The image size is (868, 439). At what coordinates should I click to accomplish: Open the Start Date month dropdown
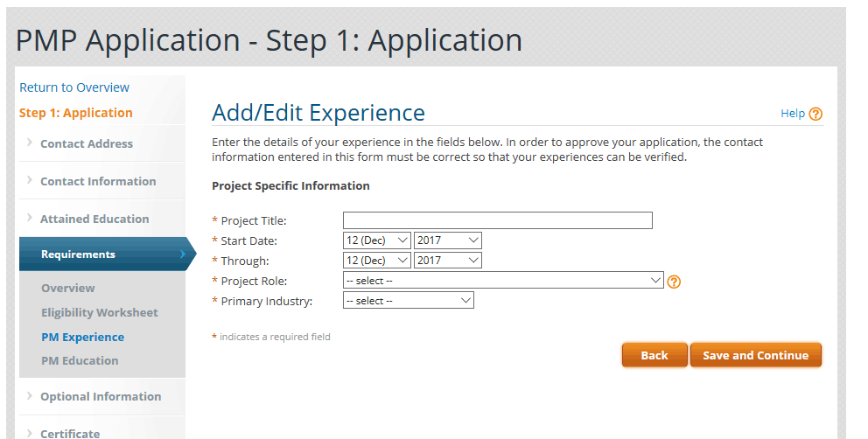point(377,240)
